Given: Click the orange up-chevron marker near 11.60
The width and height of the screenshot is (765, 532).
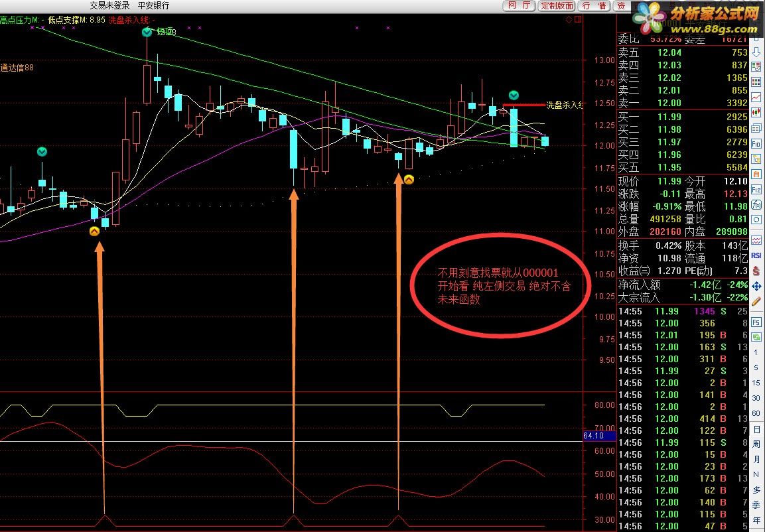Looking at the screenshot, I should coord(409,180).
